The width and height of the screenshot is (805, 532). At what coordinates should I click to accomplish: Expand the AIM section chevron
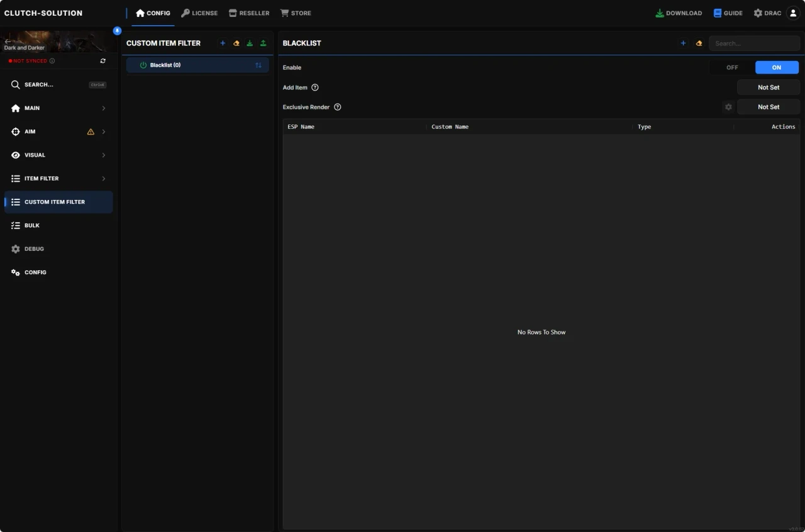pos(104,132)
